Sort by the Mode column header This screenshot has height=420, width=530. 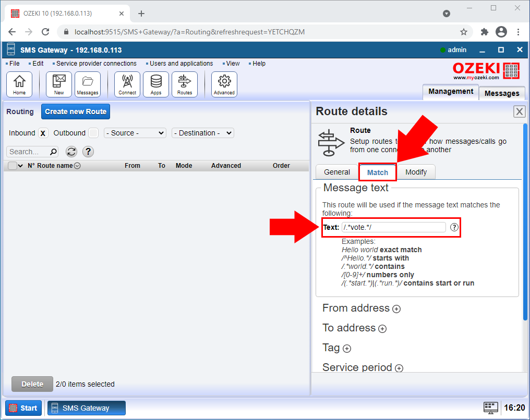(x=184, y=166)
